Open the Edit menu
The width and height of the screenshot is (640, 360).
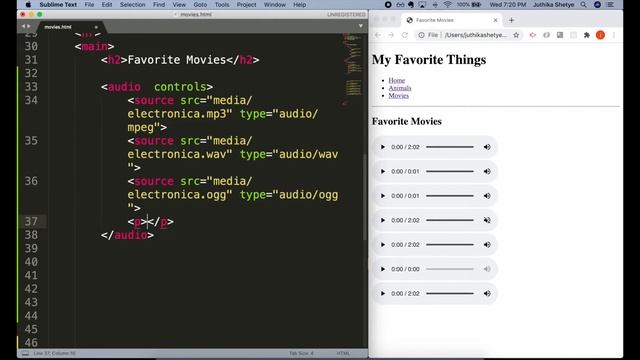(x=107, y=4)
